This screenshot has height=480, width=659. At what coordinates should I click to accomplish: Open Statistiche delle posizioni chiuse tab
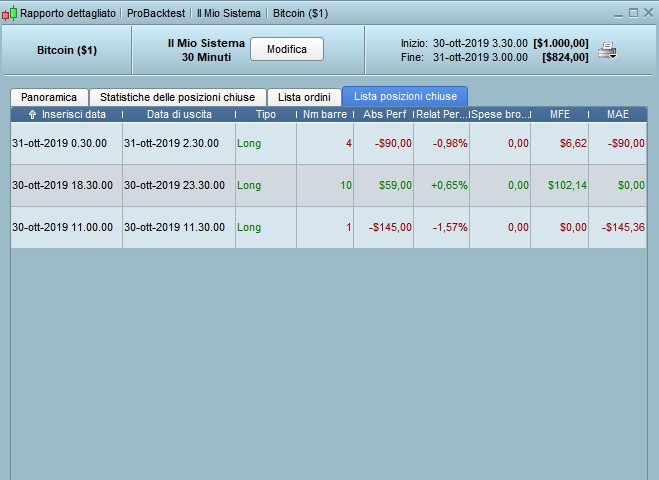178,98
